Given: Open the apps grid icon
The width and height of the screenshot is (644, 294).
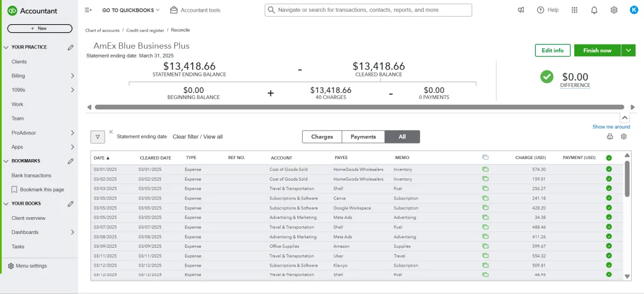Looking at the screenshot, I should 574,10.
